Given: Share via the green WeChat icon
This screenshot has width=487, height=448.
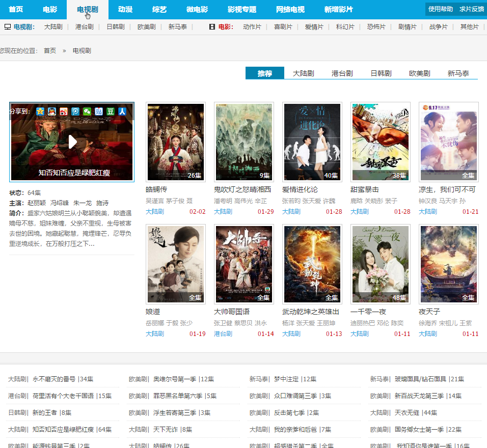Looking at the screenshot, I should click(87, 111).
